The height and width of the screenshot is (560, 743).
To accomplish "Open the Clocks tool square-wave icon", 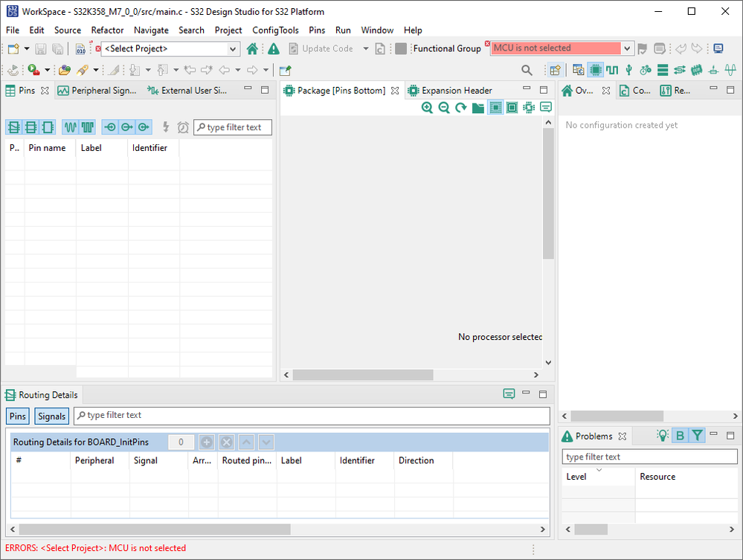I will (612, 70).
